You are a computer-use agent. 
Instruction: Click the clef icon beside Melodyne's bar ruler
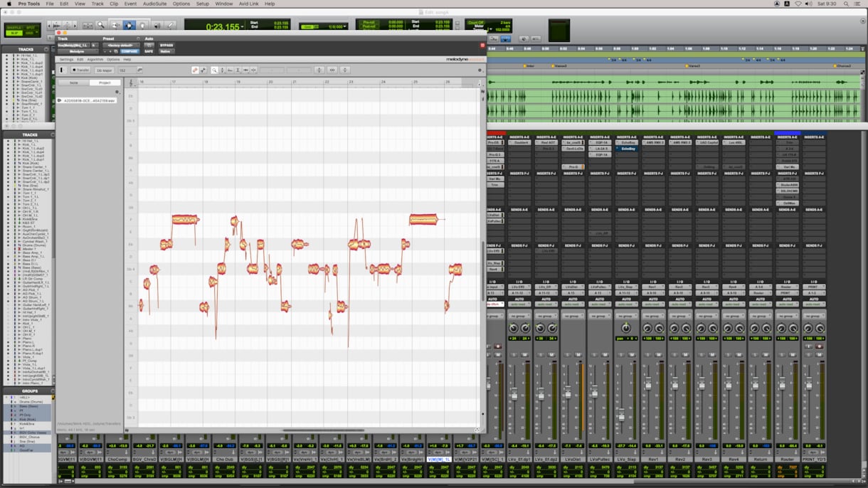point(130,83)
